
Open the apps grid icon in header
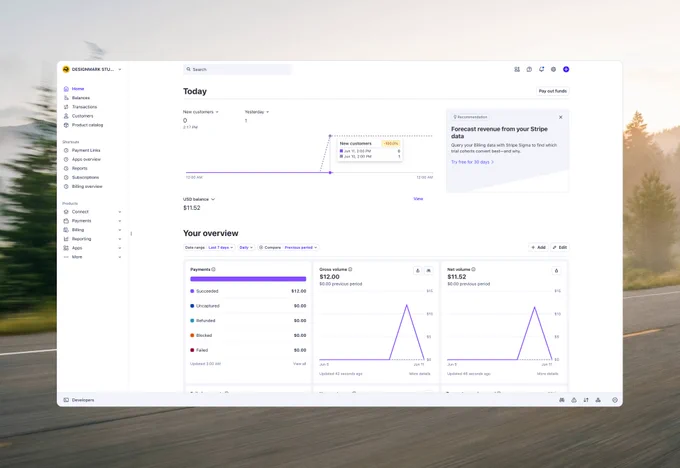coord(517,69)
